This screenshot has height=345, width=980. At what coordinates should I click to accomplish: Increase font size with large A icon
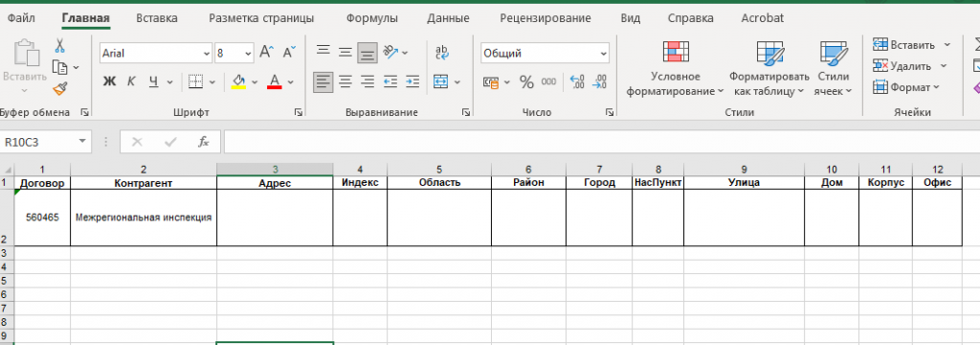267,53
